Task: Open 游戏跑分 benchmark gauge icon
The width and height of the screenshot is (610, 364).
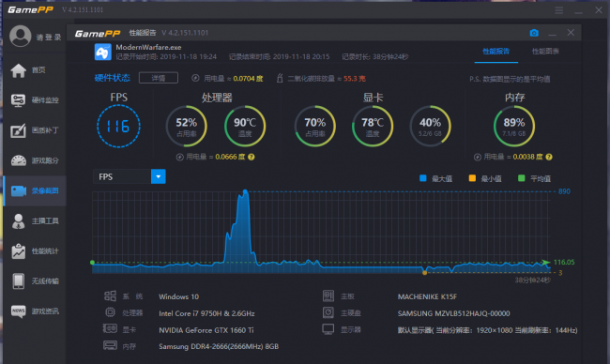Action: [x=18, y=160]
